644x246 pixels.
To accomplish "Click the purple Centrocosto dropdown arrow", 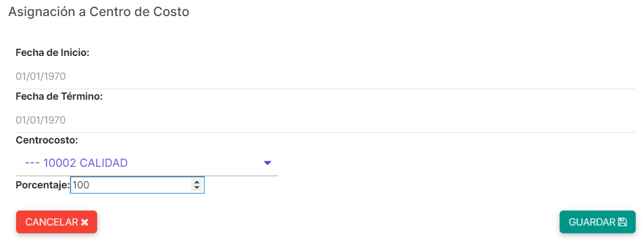I will 268,163.
